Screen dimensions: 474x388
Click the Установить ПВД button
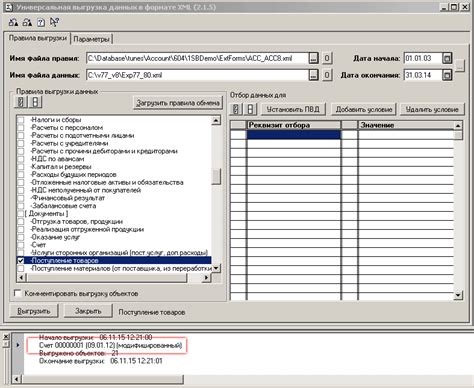[293, 109]
